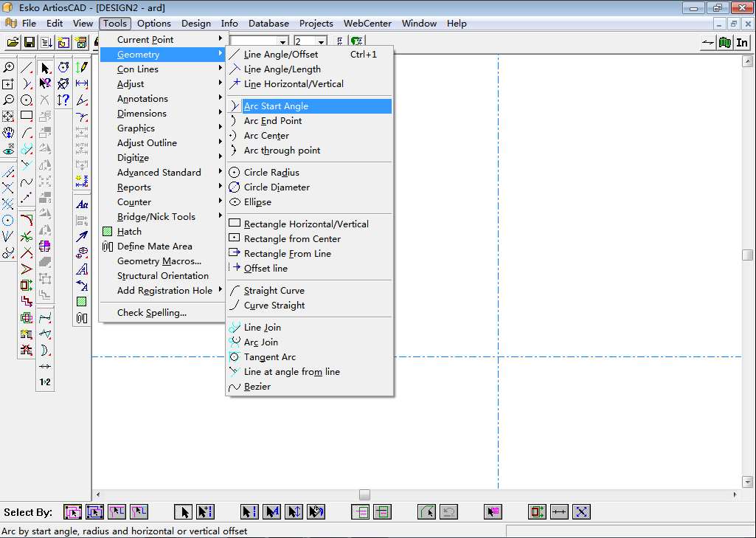Click the paperclip Mate Area toolbox icon
Viewport: 756px width, 538px height.
click(x=82, y=318)
